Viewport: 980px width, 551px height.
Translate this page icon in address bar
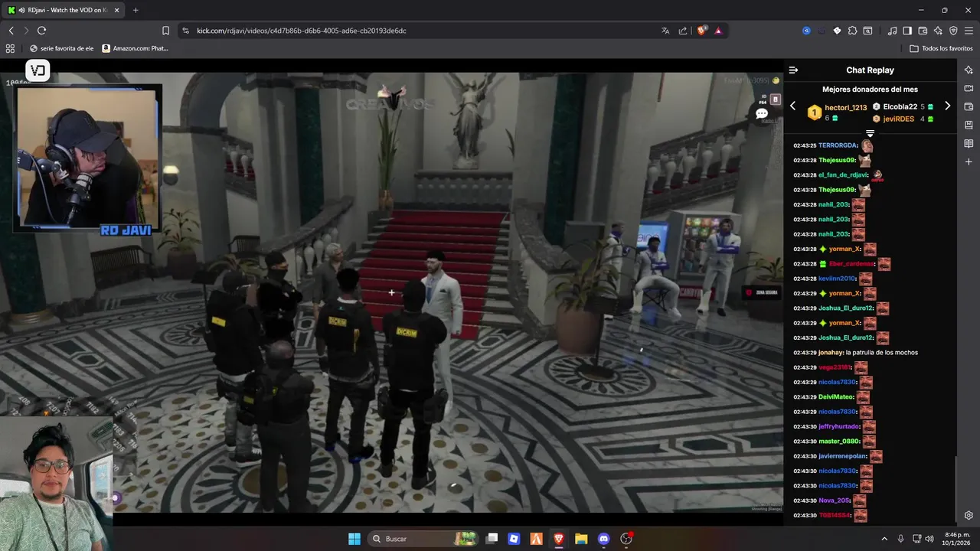pyautogui.click(x=665, y=31)
